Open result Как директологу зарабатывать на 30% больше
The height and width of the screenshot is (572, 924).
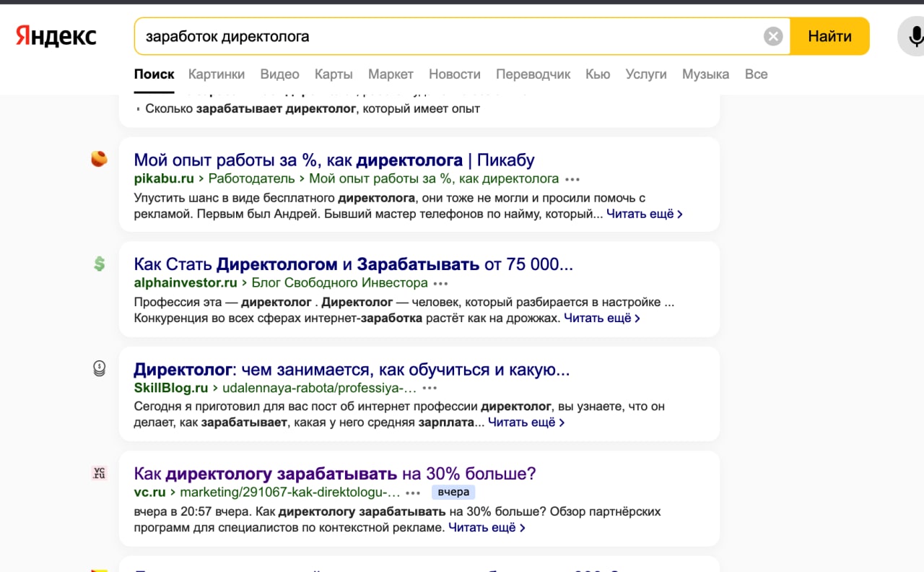coord(335,474)
